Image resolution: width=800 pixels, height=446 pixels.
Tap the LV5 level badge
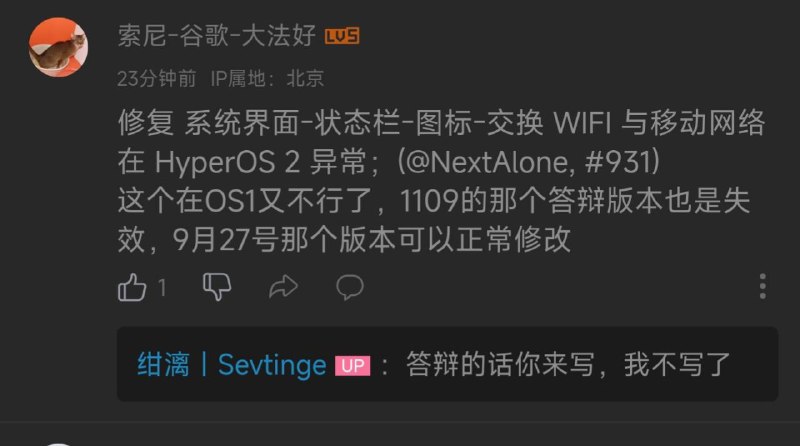pos(342,36)
